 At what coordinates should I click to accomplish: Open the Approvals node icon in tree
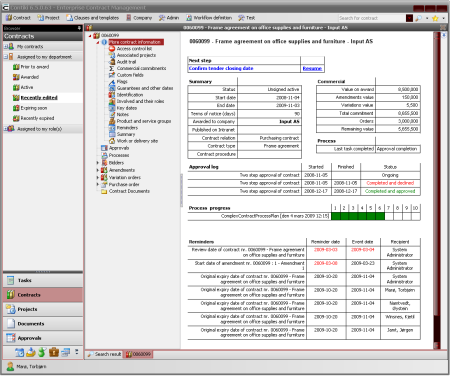click(104, 148)
